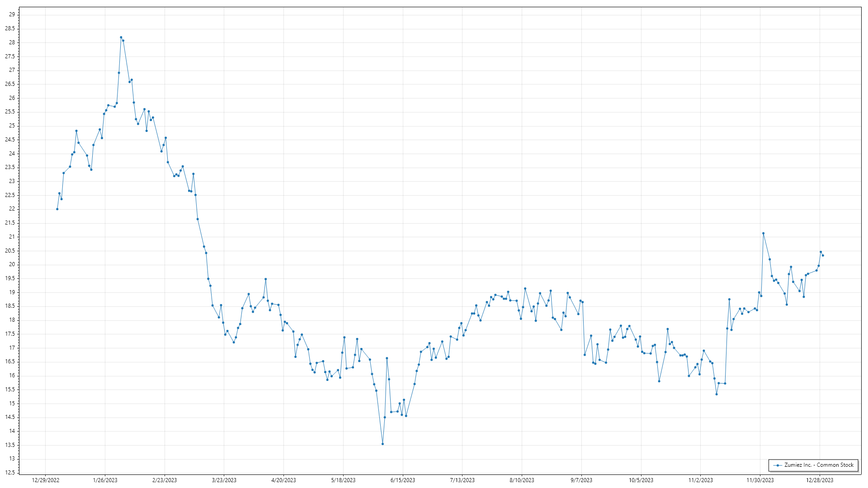Click the first data point at 22
This screenshot has width=868, height=488.
[57, 209]
